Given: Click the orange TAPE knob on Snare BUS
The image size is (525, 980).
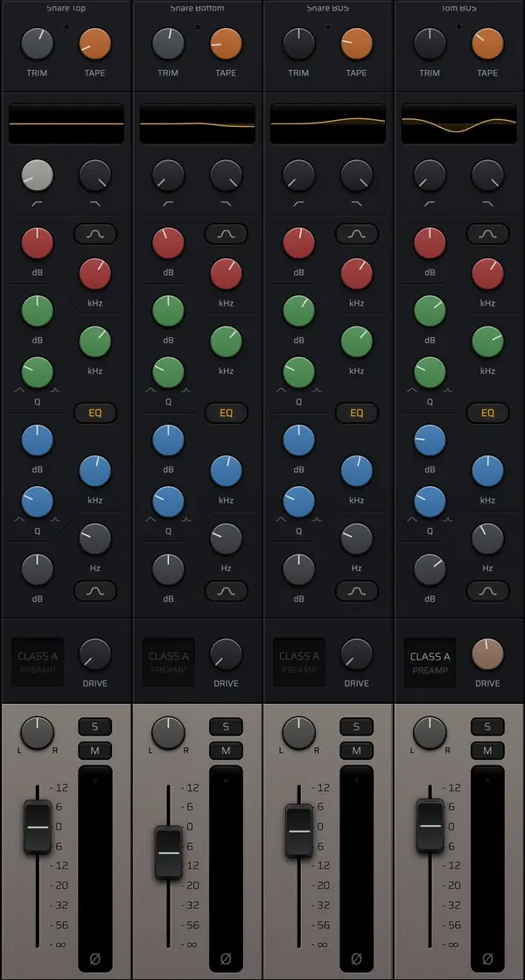Looking at the screenshot, I should [x=356, y=44].
